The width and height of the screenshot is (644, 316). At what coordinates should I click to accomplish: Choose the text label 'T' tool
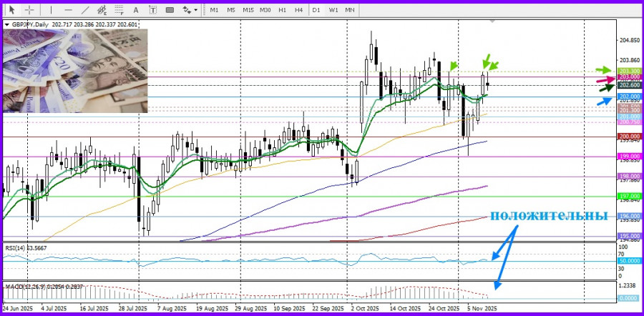[153, 10]
